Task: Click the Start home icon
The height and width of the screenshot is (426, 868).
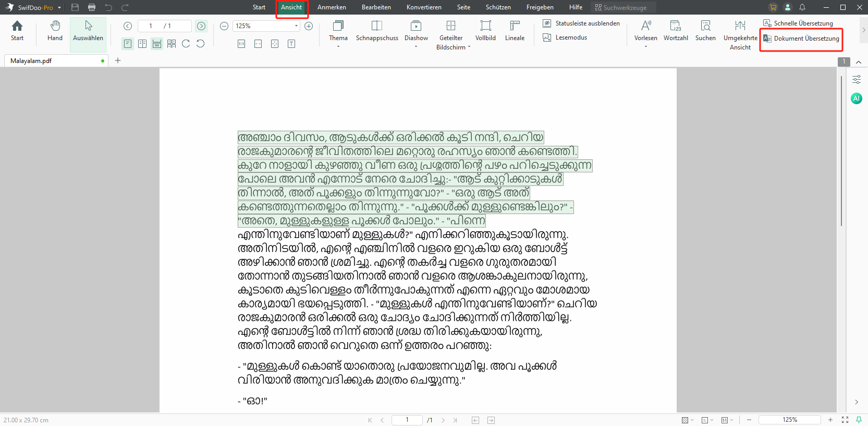Action: 17,31
